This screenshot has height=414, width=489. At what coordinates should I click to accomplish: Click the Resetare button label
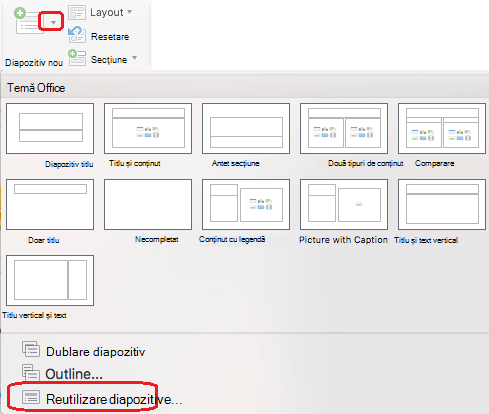coord(110,37)
